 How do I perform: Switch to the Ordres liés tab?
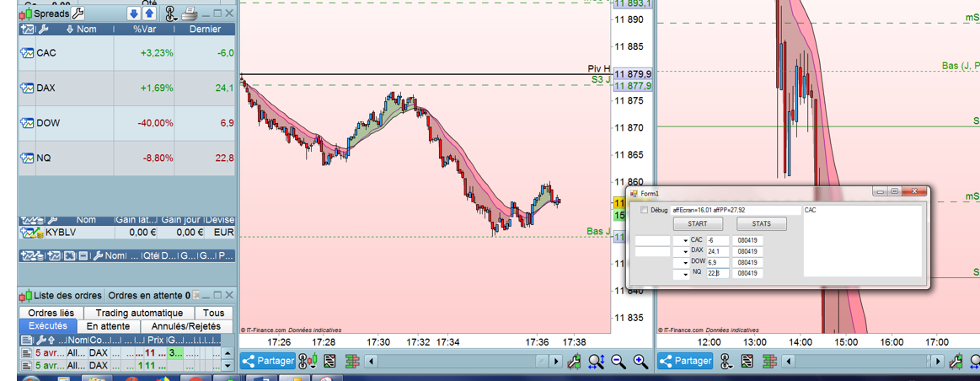coord(51,313)
